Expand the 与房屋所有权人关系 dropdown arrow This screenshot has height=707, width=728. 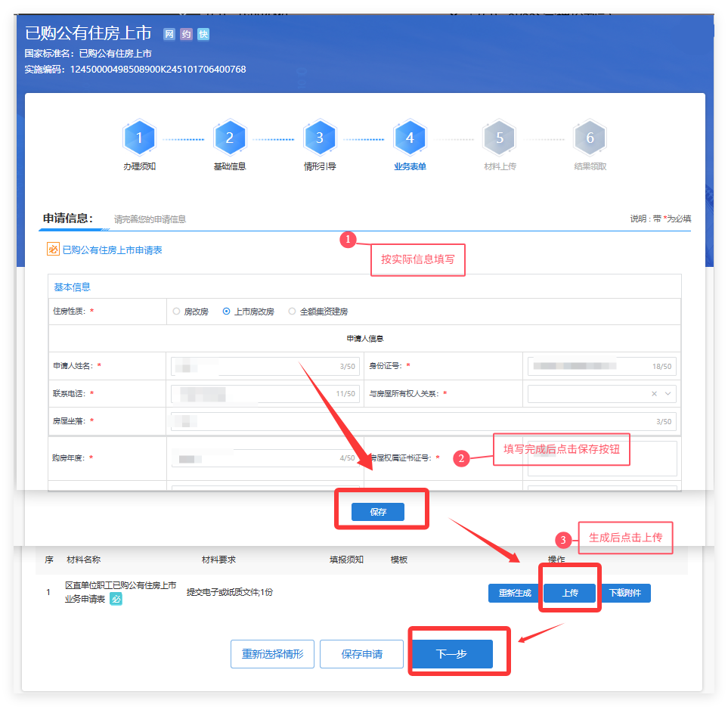pos(668,394)
